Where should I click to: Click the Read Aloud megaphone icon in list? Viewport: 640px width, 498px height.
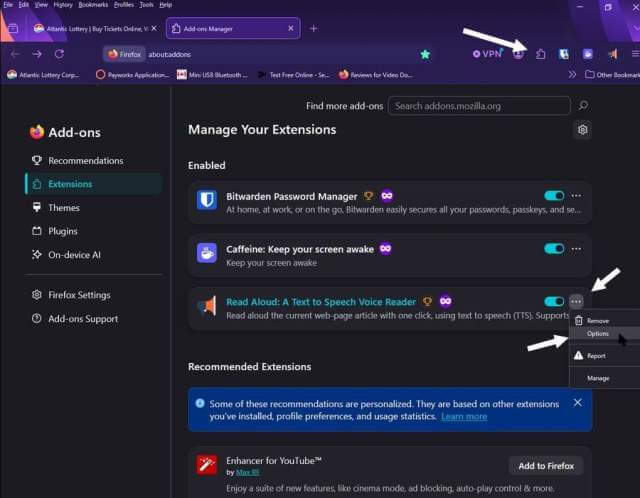[x=207, y=306]
